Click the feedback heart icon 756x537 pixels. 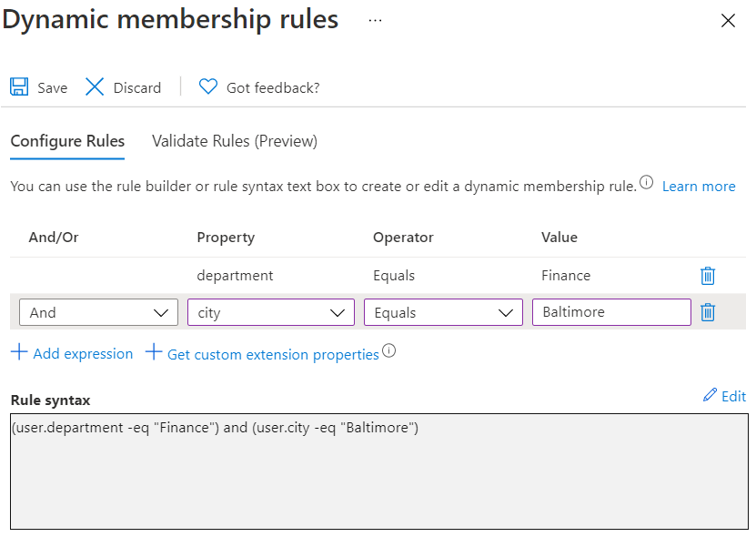point(208,86)
